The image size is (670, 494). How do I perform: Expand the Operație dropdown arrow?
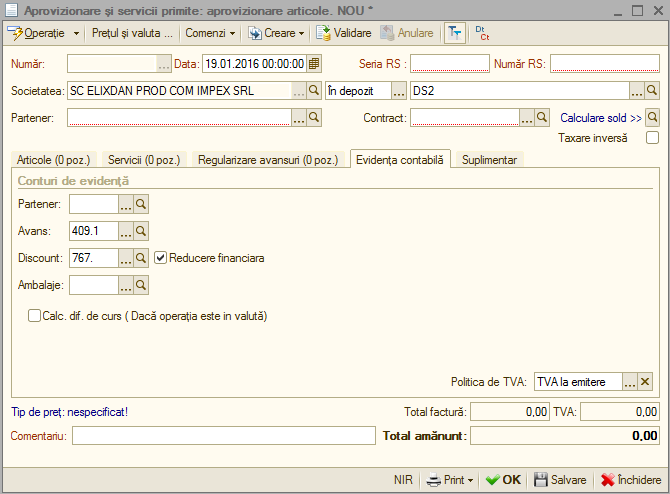pyautogui.click(x=76, y=33)
